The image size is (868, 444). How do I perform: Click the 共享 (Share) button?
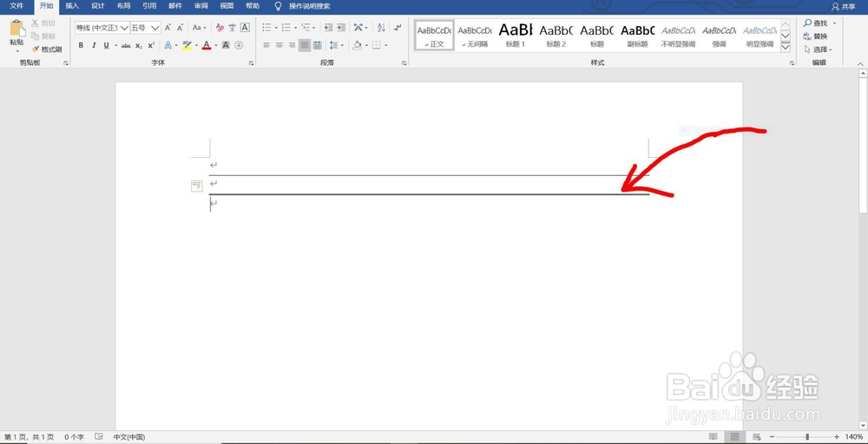(x=844, y=7)
